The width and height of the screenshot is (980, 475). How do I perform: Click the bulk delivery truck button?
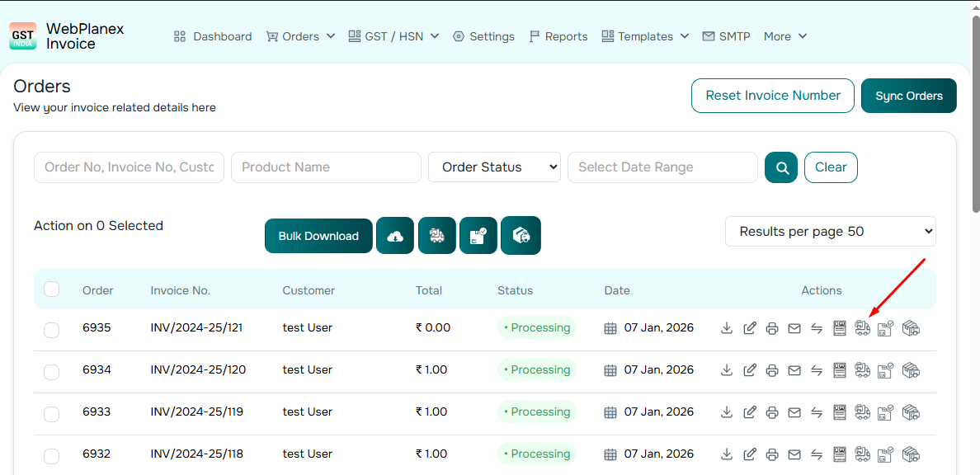pyautogui.click(x=437, y=236)
